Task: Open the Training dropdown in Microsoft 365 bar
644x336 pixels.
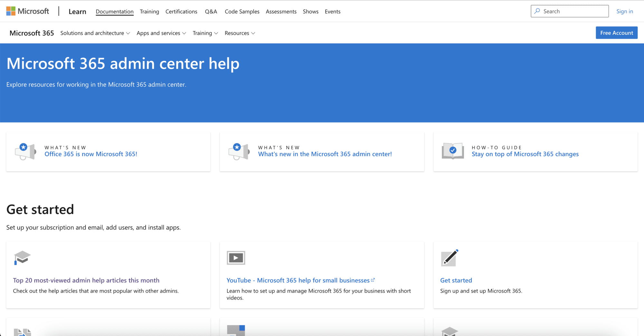Action: coord(205,33)
